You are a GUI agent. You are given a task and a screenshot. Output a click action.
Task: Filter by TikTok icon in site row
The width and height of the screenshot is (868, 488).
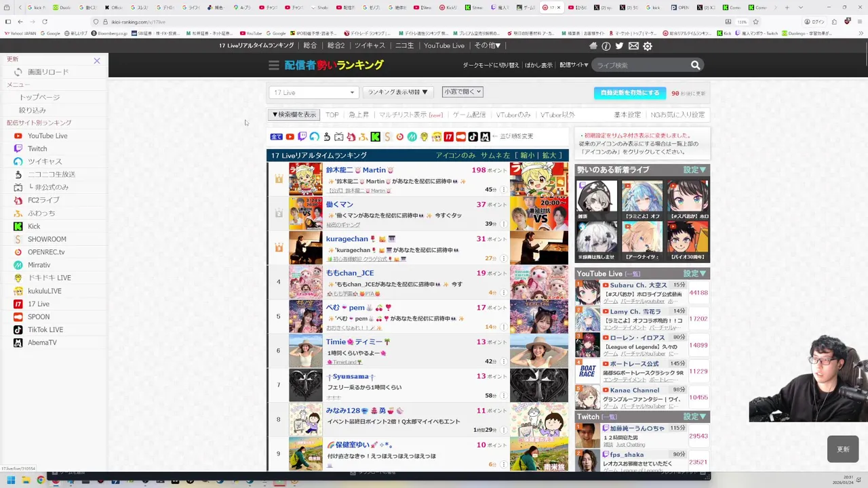pos(473,137)
